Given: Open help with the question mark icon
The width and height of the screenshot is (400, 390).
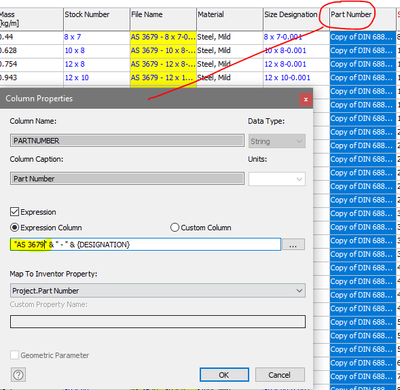Looking at the screenshot, I should [x=18, y=375].
